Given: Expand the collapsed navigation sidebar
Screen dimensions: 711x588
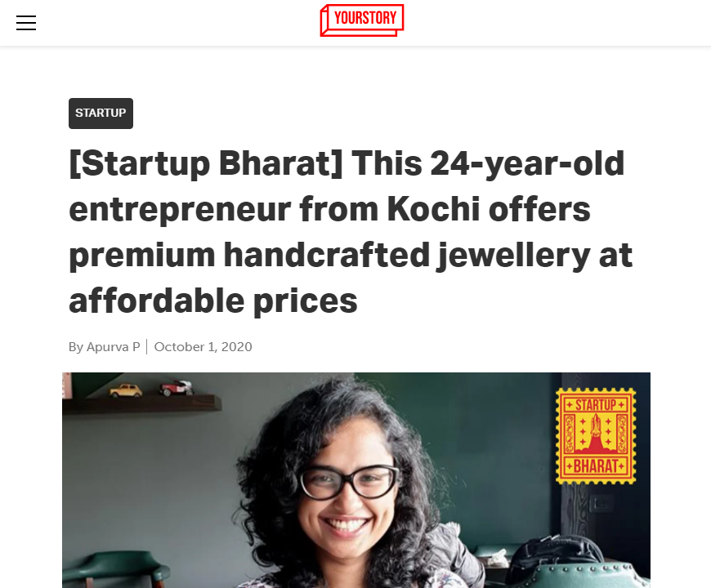Looking at the screenshot, I should click(26, 23).
